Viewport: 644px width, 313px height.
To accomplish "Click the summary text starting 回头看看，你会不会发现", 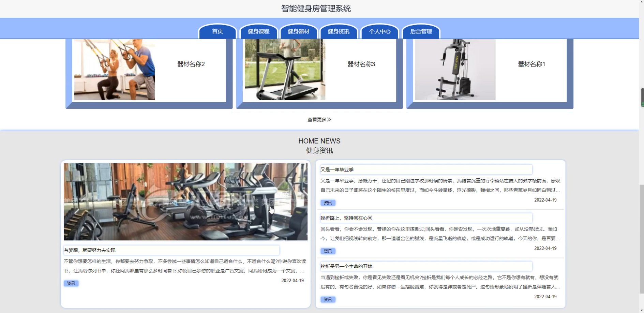I will 440,234.
